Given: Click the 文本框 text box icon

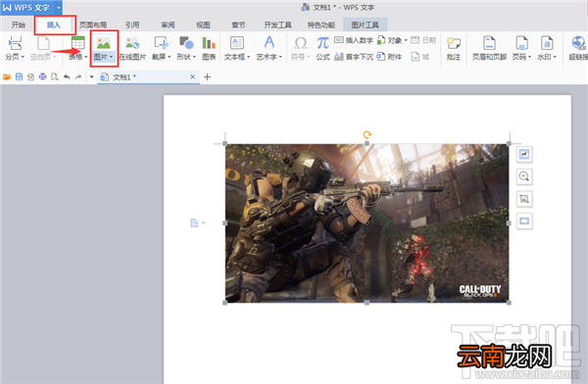Looking at the screenshot, I should click(237, 43).
